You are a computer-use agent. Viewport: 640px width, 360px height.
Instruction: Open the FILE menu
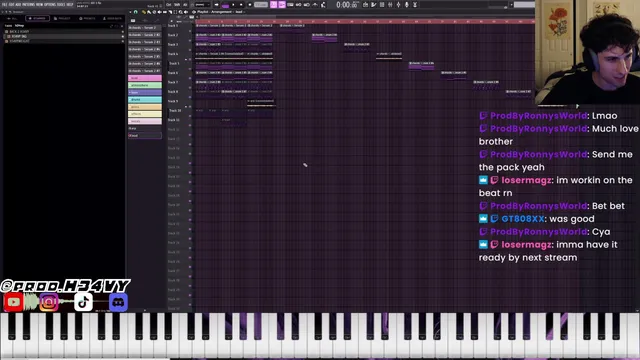pos(4,4)
